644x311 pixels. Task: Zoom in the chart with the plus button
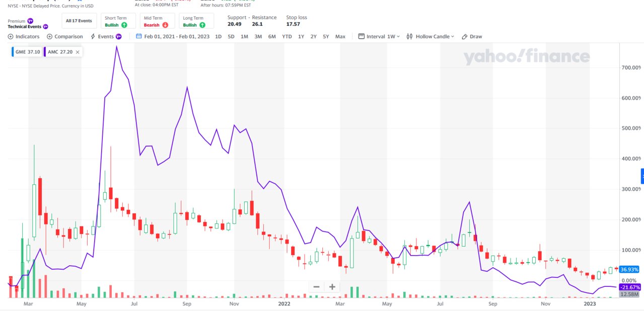pos(332,287)
